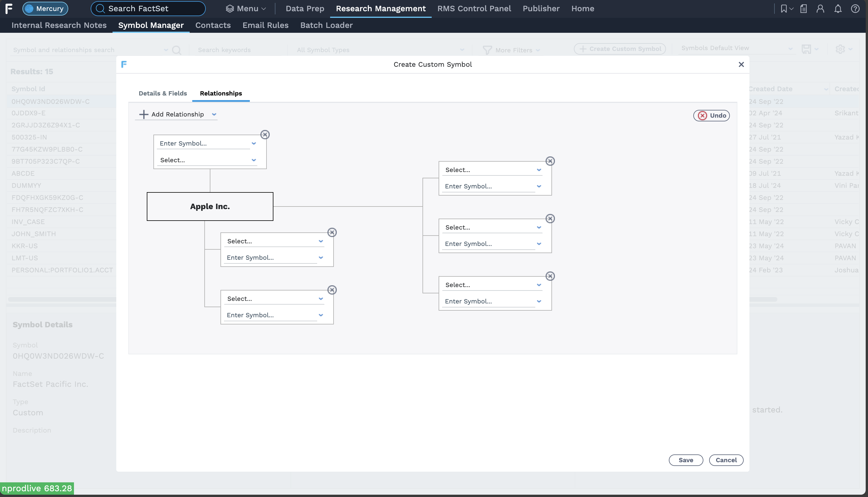Open Enter Symbol dropdown in lowest left box

coord(321,315)
